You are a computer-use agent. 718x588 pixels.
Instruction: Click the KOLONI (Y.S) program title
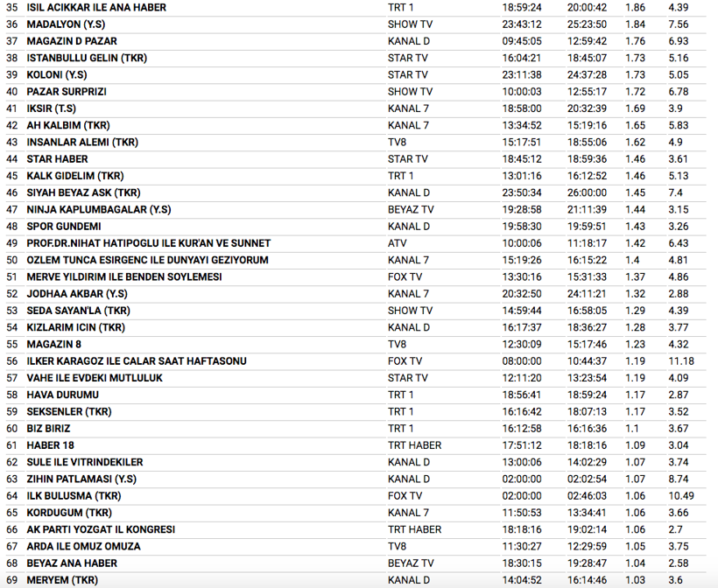57,75
